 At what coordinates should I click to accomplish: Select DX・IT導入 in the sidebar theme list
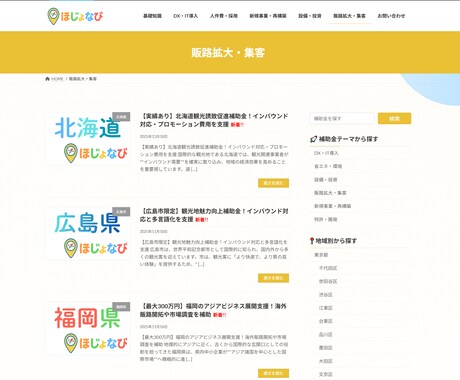point(326,153)
